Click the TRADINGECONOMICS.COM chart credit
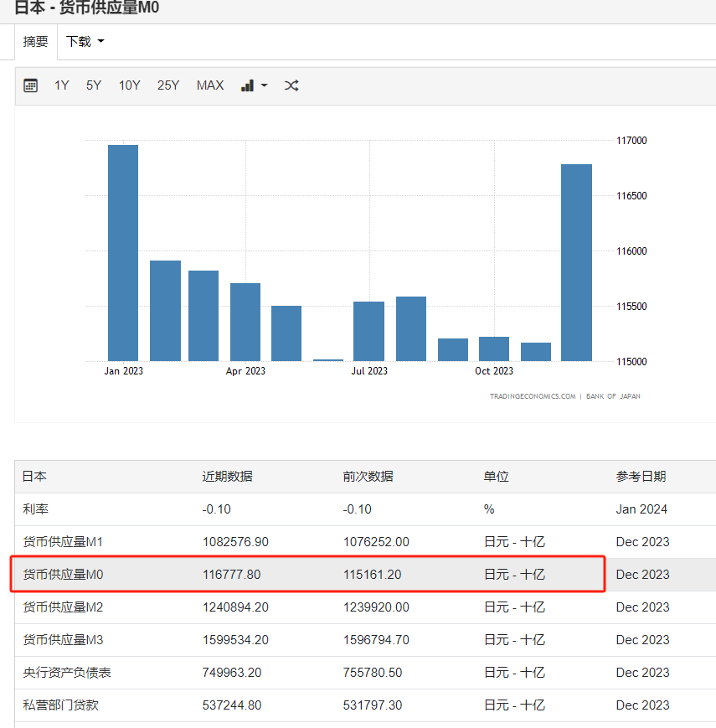The width and height of the screenshot is (716, 728). tap(533, 396)
